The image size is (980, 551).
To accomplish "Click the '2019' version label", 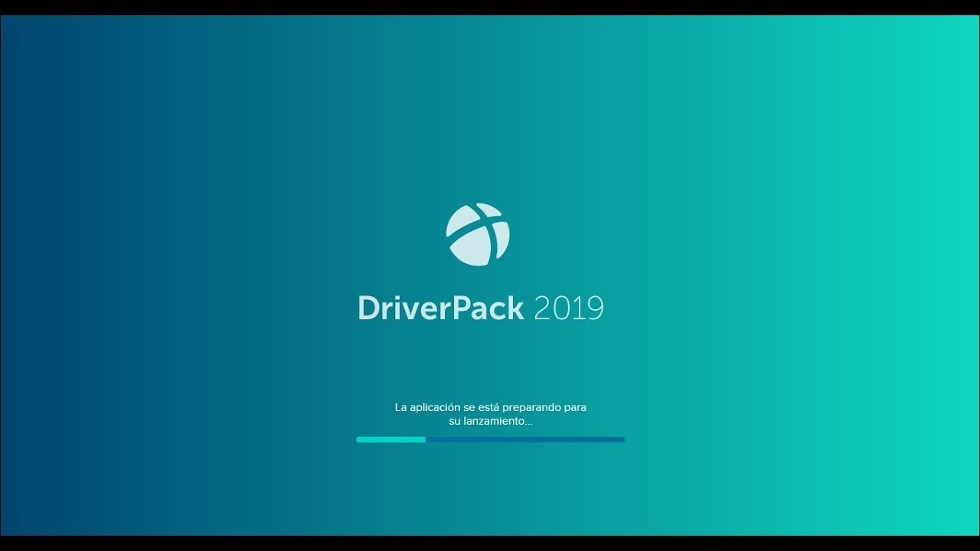I will (569, 307).
